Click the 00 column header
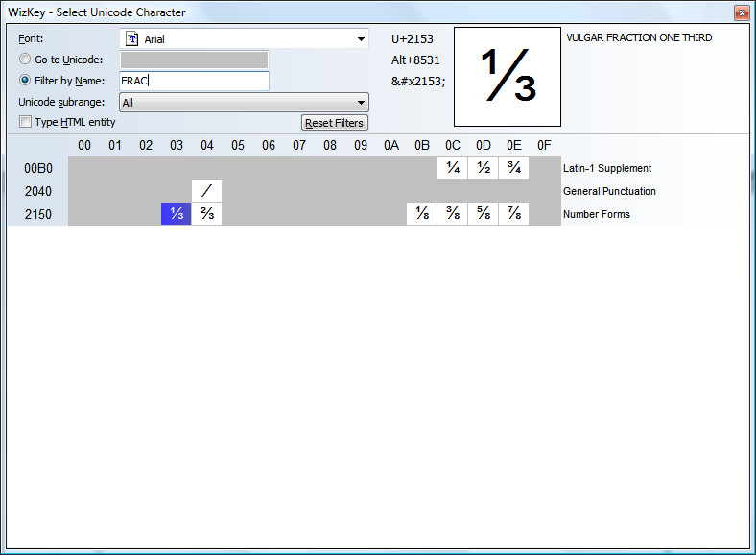This screenshot has height=555, width=756. [x=84, y=145]
